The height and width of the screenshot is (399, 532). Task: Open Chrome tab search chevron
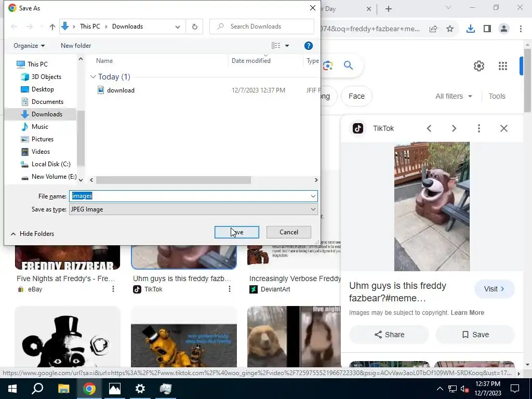coord(448,7)
